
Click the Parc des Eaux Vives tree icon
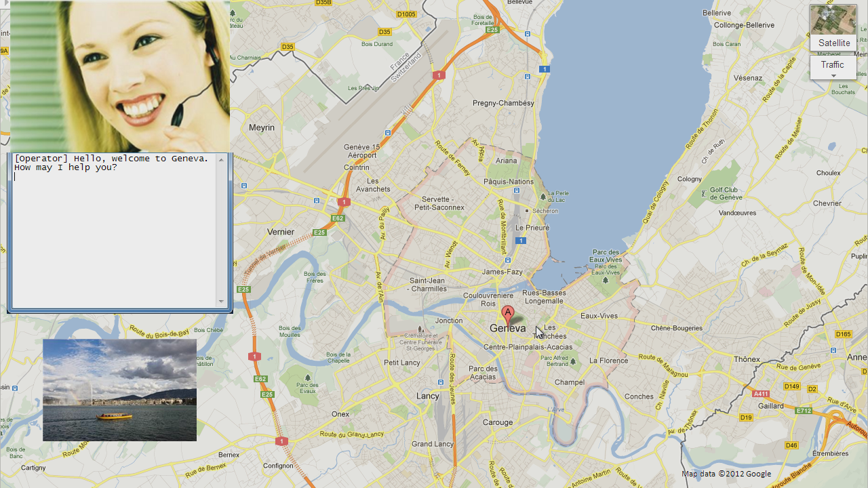(x=606, y=279)
